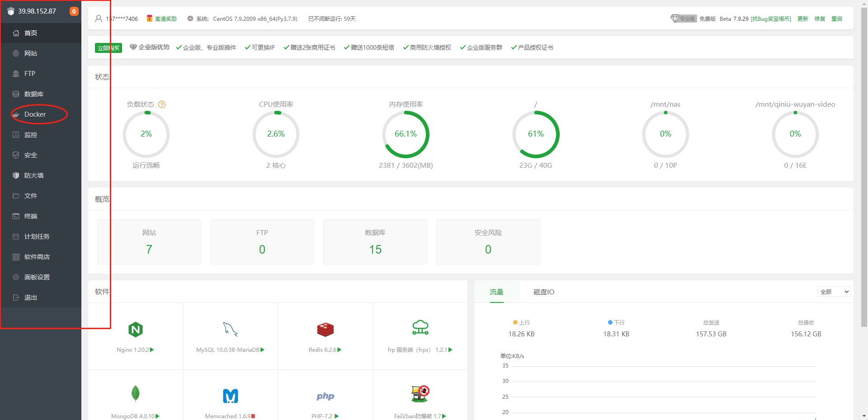Click the 防火墙 firewall icon in sidebar
The height and width of the screenshot is (420, 868).
[x=16, y=175]
